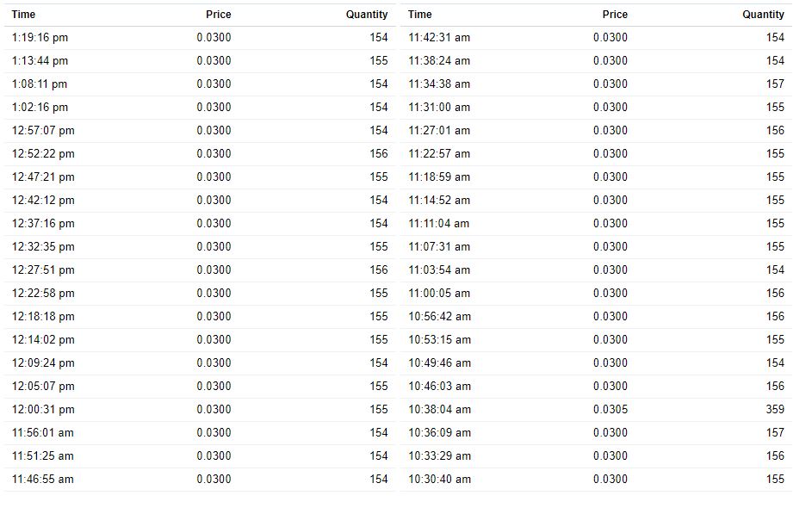Click the 1:02:16 pm time entry
Viewport: 812px width, 508px height.
pos(40,107)
